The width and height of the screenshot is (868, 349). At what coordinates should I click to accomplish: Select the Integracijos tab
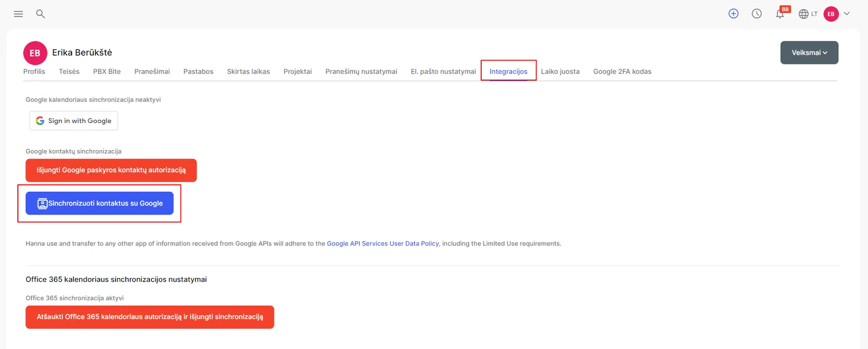coord(508,72)
